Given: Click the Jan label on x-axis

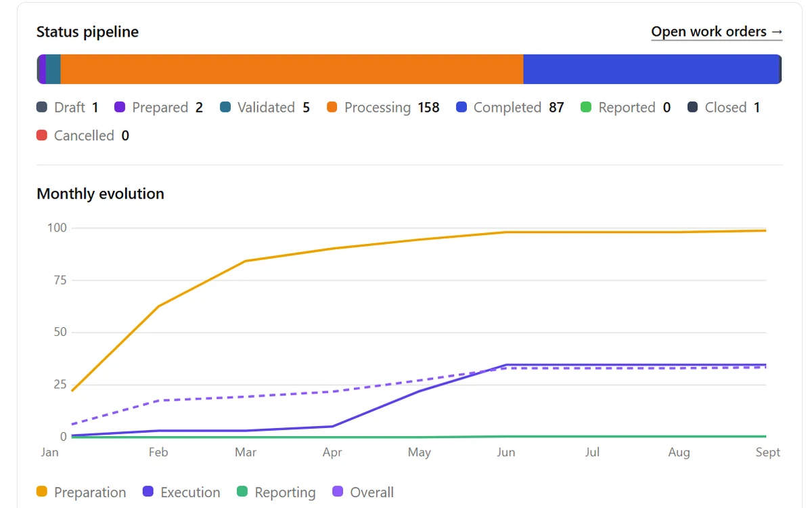Looking at the screenshot, I should coord(49,452).
